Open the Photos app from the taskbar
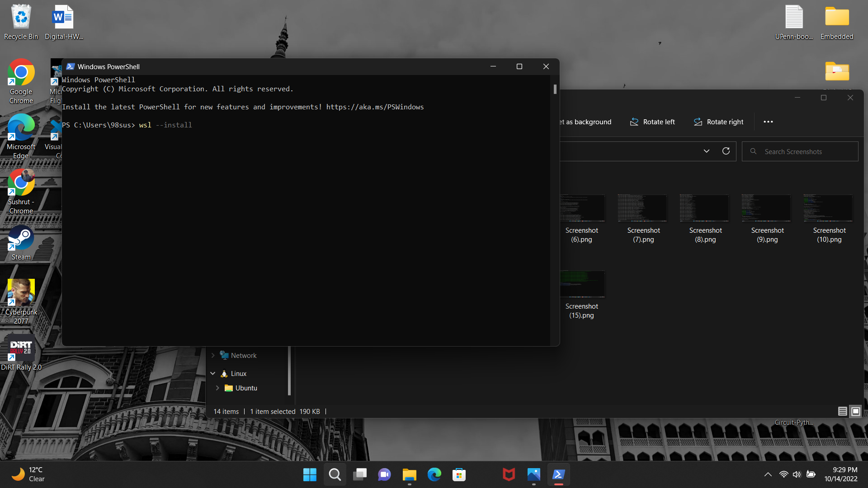 click(533, 474)
